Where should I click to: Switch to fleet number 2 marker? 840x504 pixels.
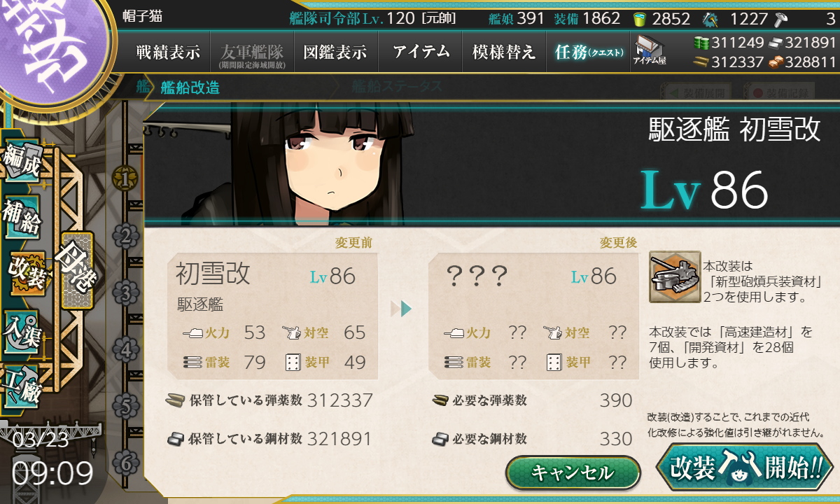(x=125, y=236)
